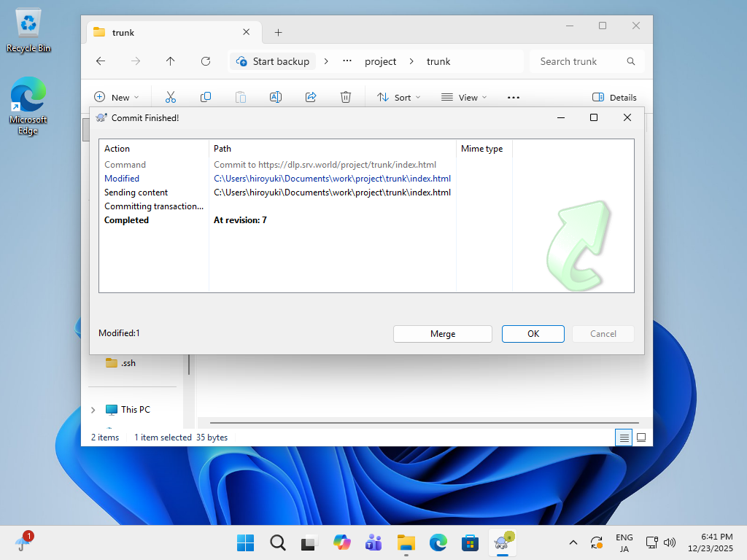This screenshot has height=560, width=747.
Task: Navigate up one folder level
Action: [170, 61]
